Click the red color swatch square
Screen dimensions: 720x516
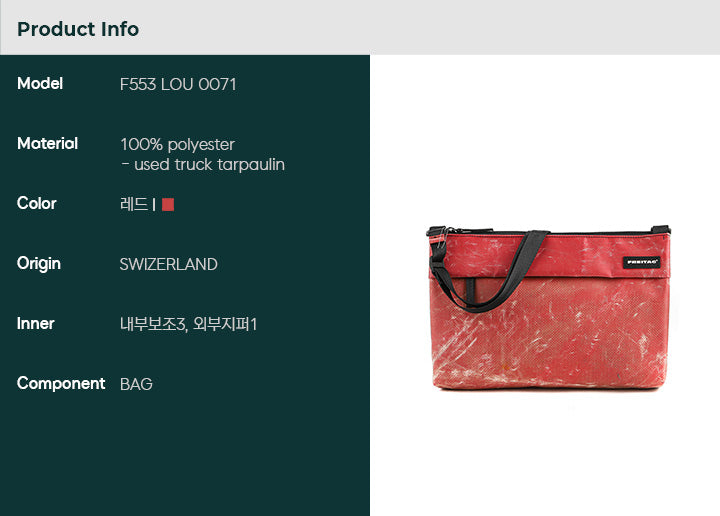pos(168,204)
